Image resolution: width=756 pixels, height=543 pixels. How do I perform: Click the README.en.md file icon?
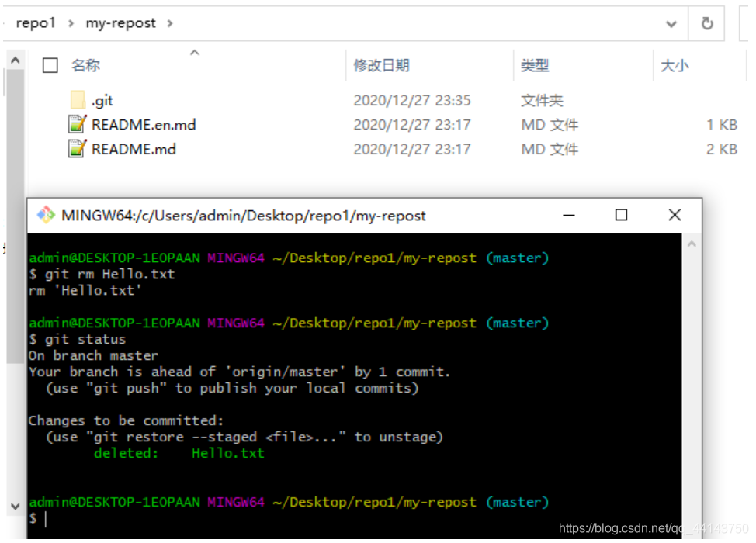click(77, 124)
